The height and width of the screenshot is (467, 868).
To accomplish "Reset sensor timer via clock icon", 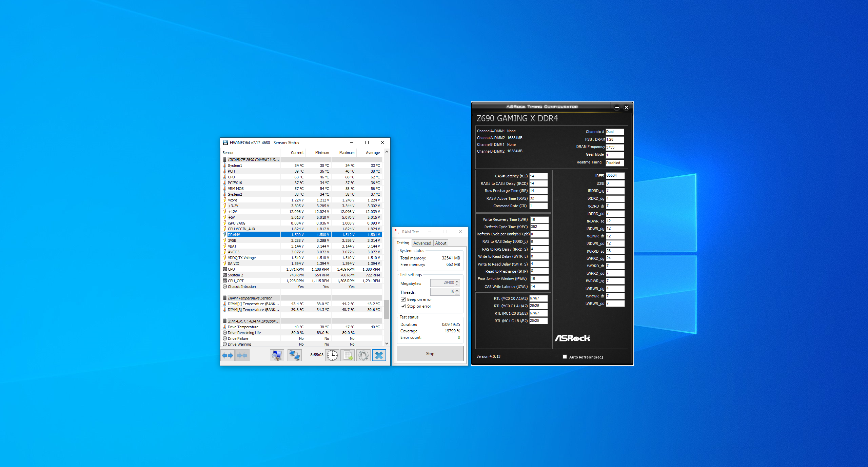I will coord(332,355).
